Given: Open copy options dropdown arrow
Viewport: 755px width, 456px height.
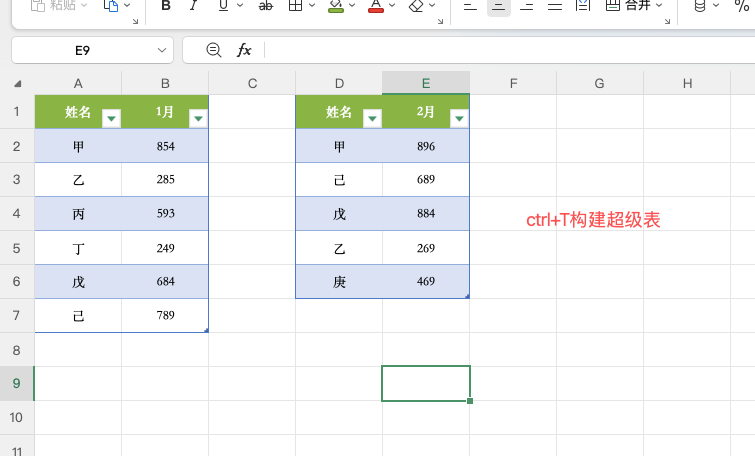Looking at the screenshot, I should pyautogui.click(x=127, y=5).
